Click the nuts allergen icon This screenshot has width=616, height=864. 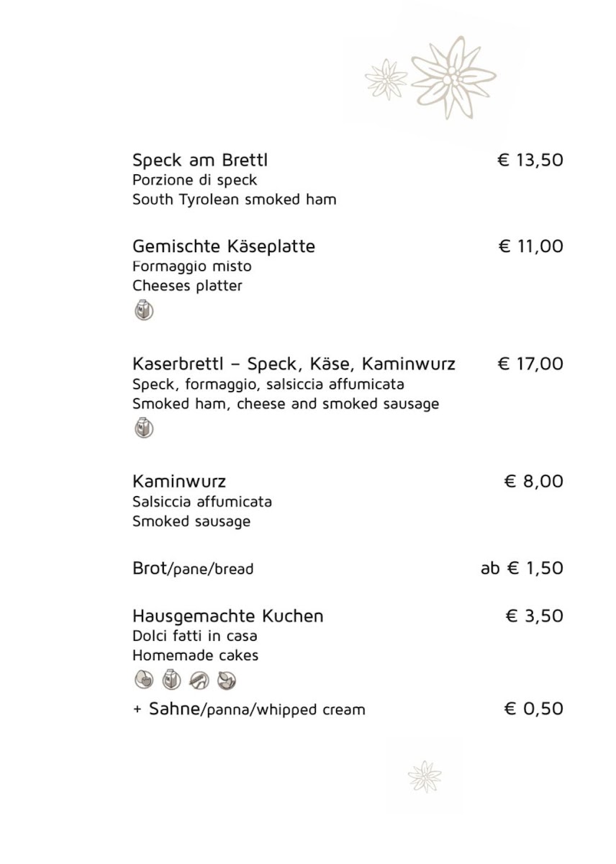(x=226, y=679)
